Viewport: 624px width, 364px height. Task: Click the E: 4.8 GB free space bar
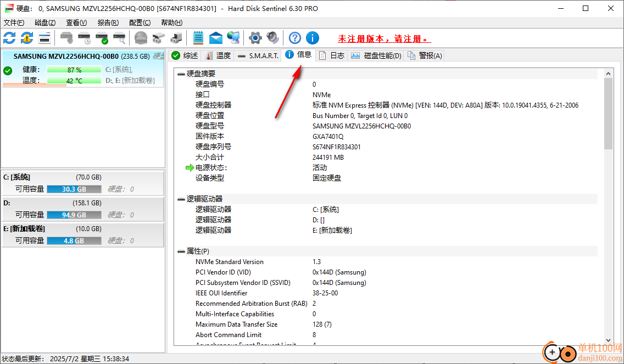(x=74, y=241)
